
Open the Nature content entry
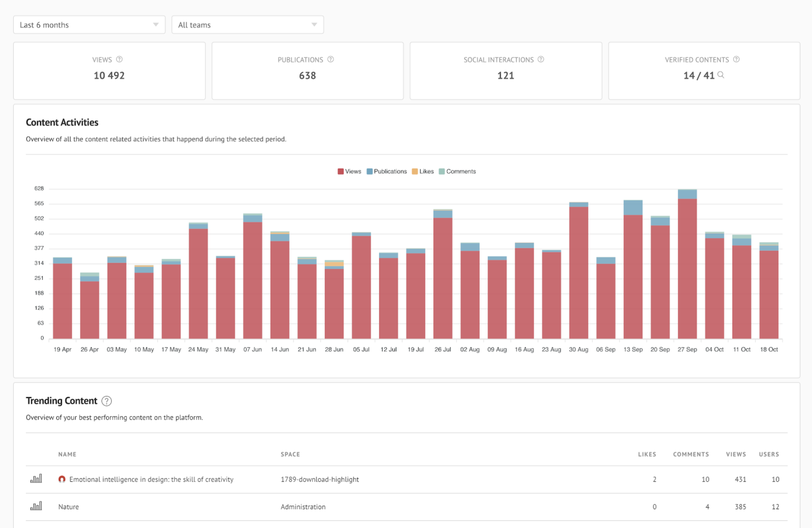coord(68,506)
